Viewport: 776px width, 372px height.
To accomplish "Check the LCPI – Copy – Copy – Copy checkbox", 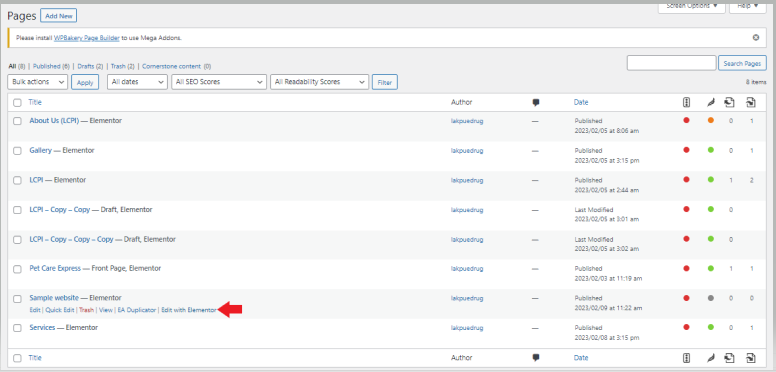I will tap(17, 240).
